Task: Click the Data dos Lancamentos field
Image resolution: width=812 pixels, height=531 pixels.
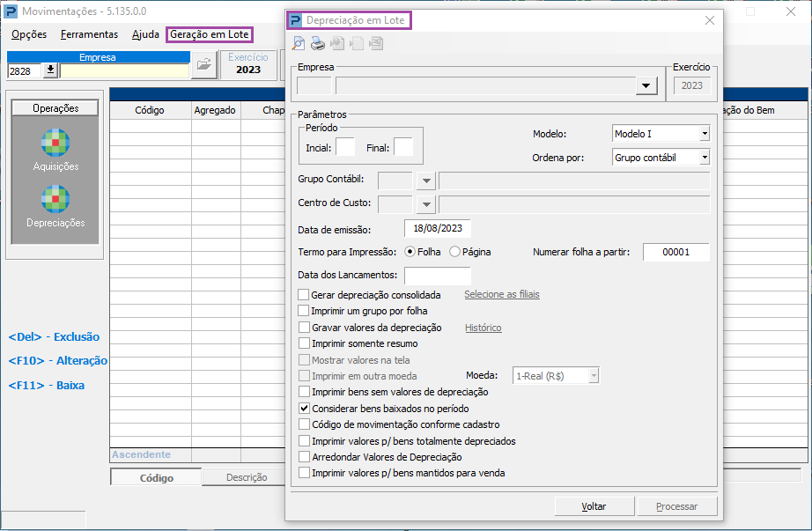Action: click(x=438, y=276)
